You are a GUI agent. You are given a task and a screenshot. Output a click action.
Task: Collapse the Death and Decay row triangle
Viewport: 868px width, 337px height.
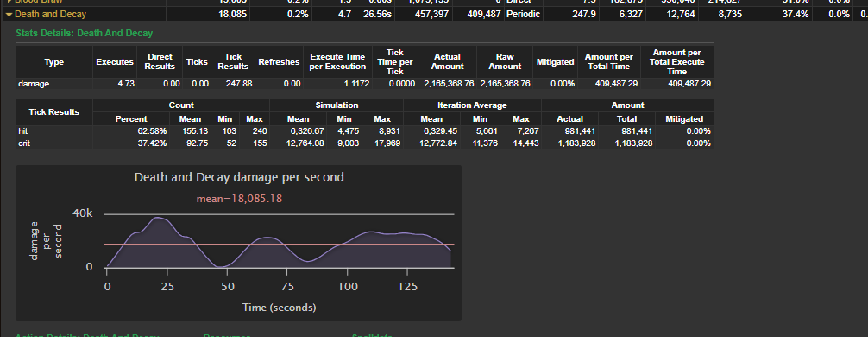tap(9, 14)
